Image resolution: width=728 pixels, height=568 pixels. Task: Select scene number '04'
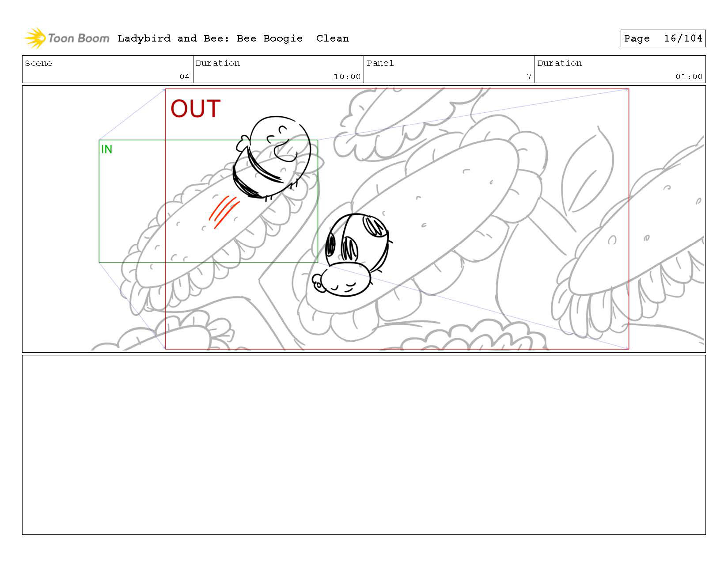click(184, 76)
